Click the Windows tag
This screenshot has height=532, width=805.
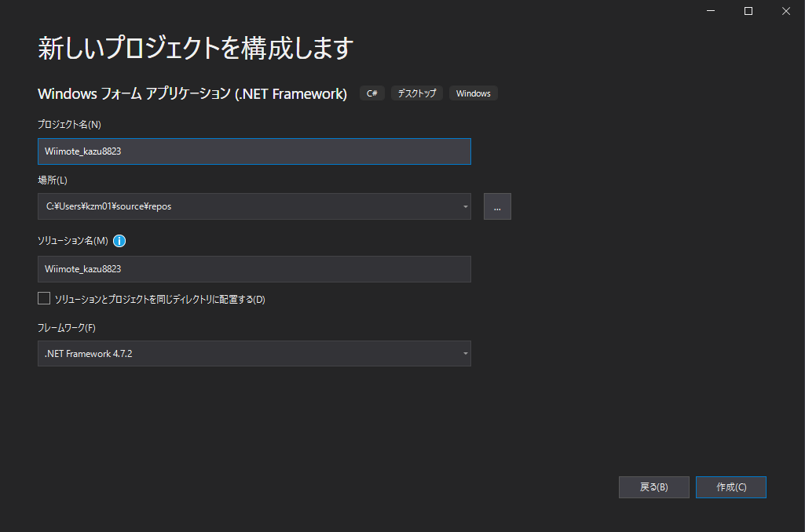pos(473,93)
